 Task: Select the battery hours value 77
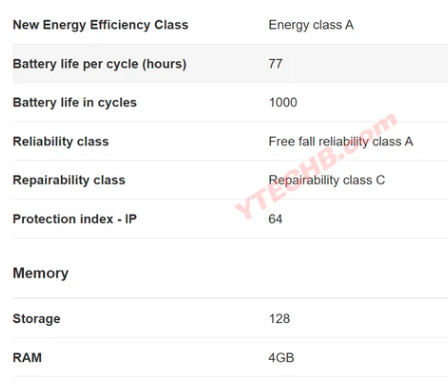(275, 64)
